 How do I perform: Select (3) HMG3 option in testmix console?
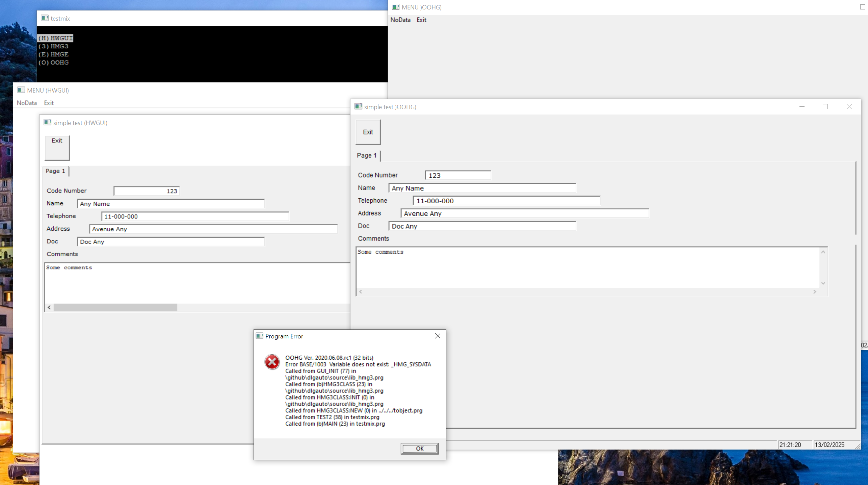click(x=53, y=46)
